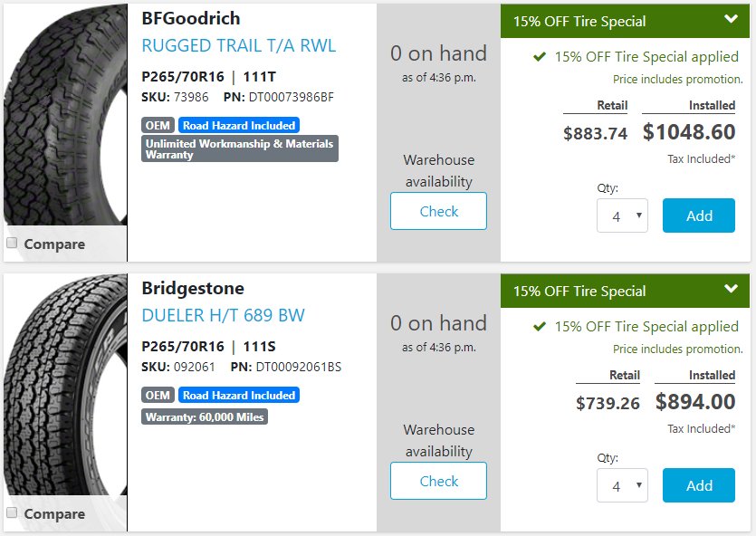756x536 pixels.
Task: Open 15% OFF Tire Special banner for BFGoodrich
Action: tap(625, 21)
